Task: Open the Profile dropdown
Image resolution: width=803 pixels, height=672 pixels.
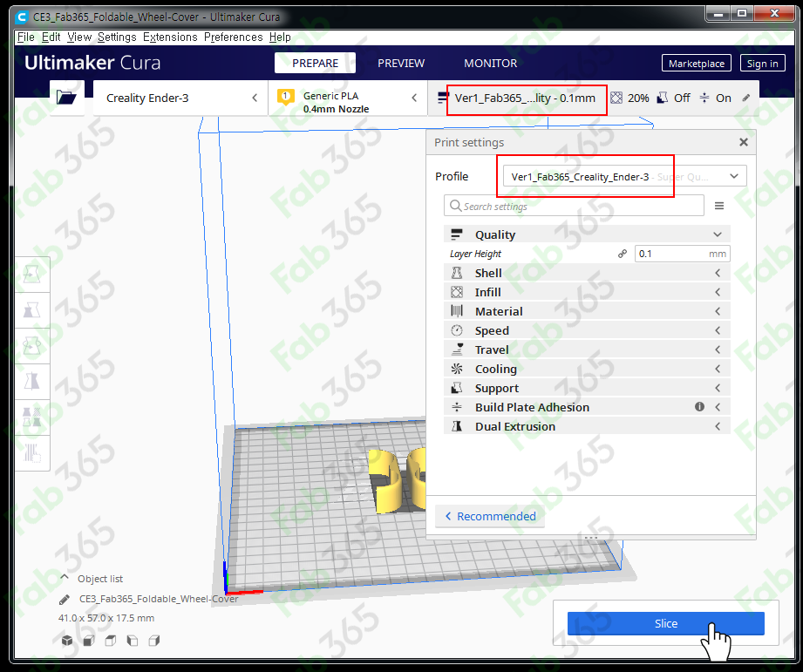Action: pos(624,176)
